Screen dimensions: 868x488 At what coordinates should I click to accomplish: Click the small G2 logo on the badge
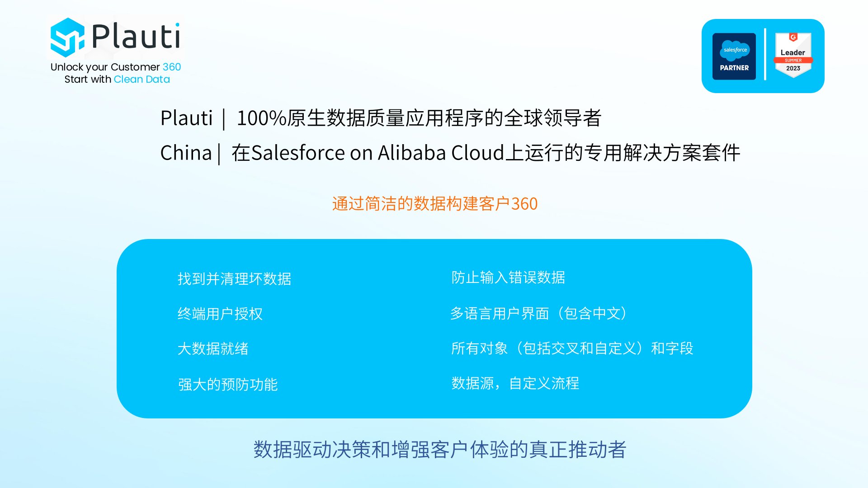[x=793, y=37]
